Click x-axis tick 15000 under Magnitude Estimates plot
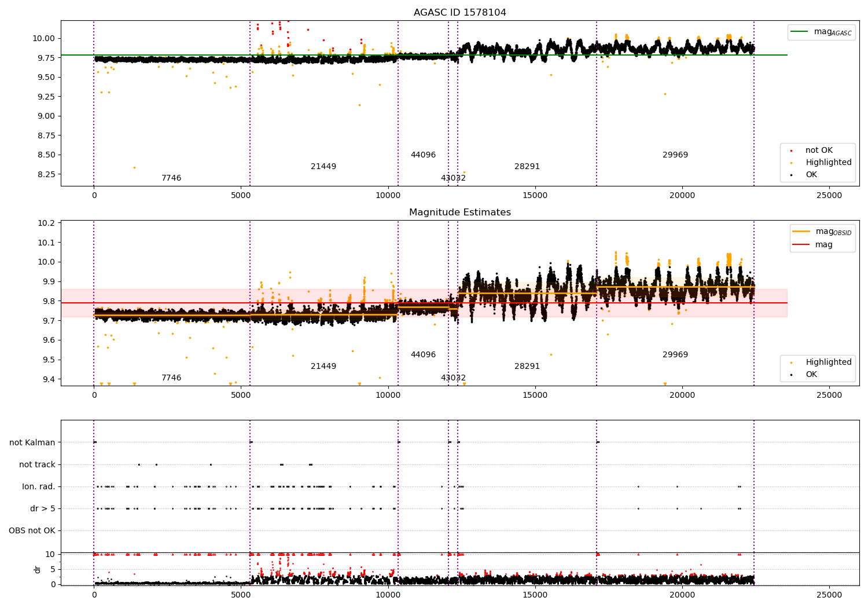Viewport: 868px width, 608px height. (535, 395)
